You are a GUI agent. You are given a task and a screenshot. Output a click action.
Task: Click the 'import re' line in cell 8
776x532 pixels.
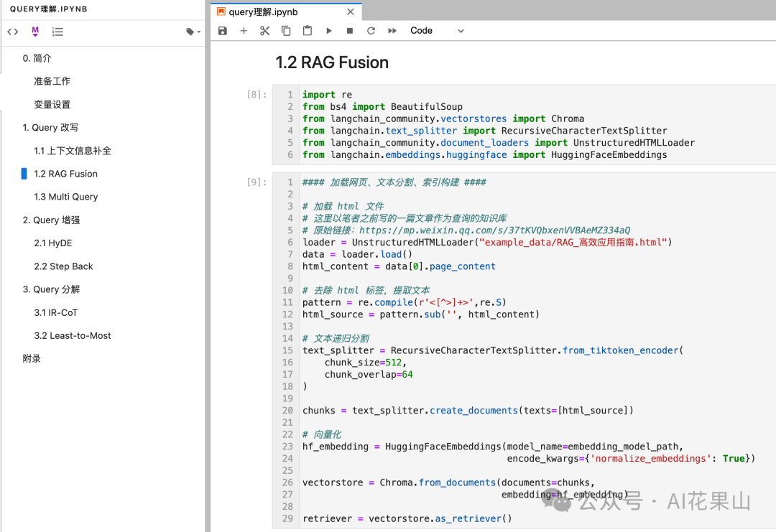tap(327, 95)
